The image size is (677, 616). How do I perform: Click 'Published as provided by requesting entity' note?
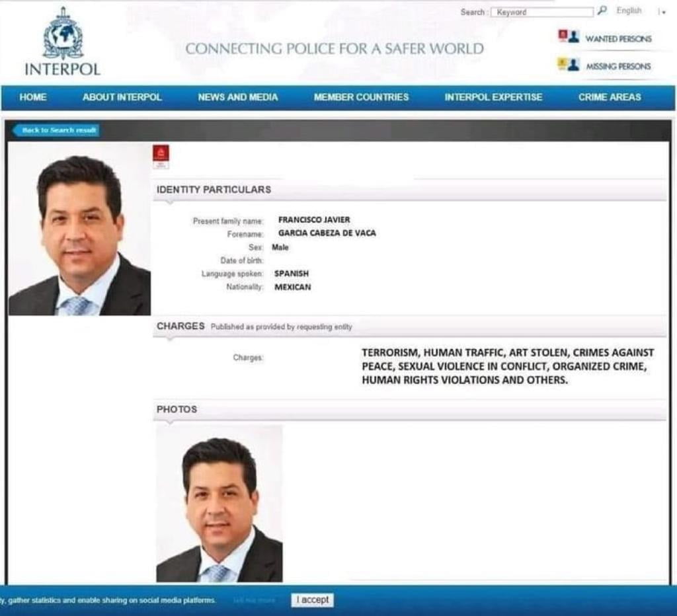click(x=282, y=327)
